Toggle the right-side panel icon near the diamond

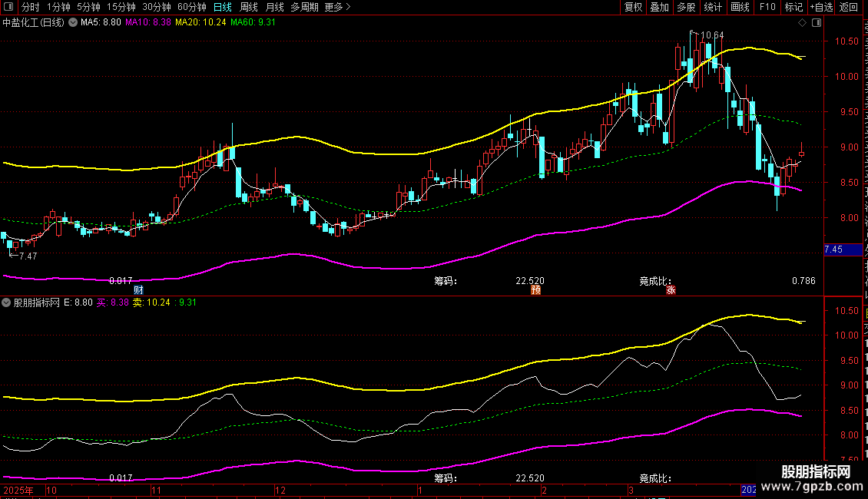817,23
